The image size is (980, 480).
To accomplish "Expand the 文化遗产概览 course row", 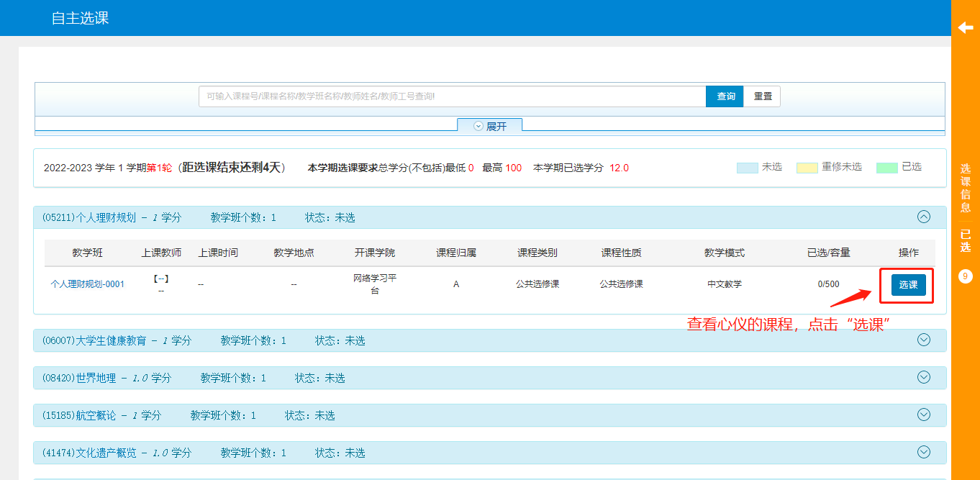I will click(x=924, y=452).
